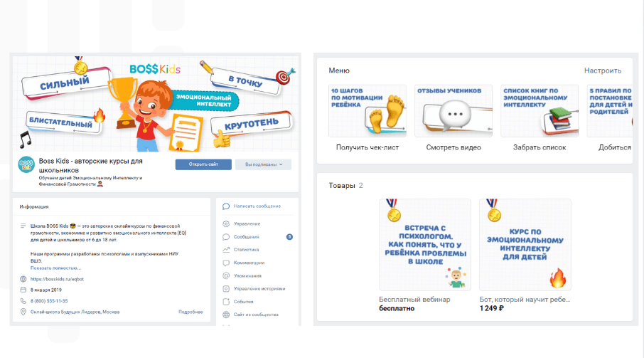The height and width of the screenshot is (358, 644).
Task: Open the Встреча с психологом product image
Action: tap(425, 245)
